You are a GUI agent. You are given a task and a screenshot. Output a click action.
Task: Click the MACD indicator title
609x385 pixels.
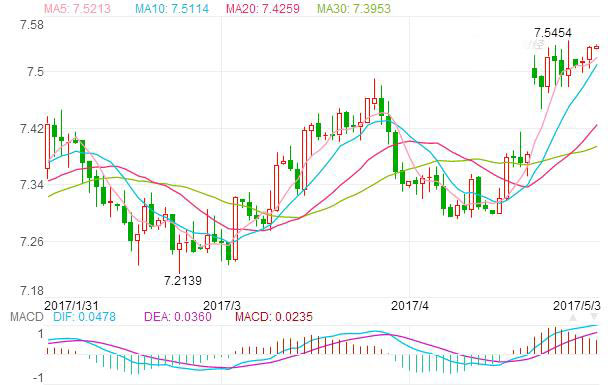click(27, 317)
